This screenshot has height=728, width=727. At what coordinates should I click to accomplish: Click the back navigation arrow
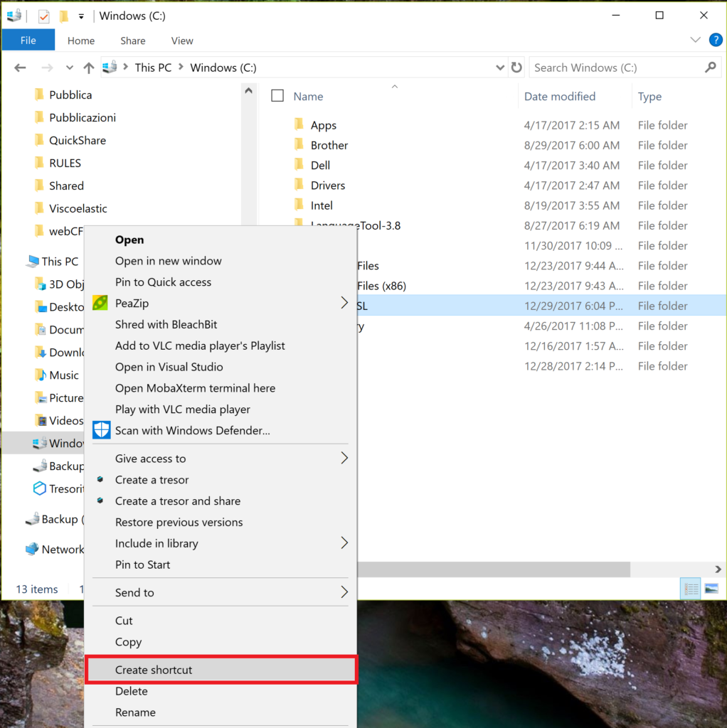pos(20,67)
